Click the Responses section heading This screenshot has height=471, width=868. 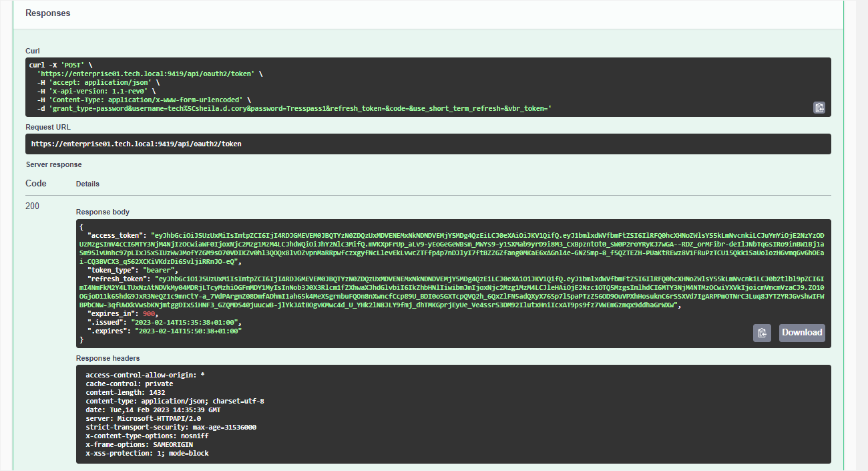pyautogui.click(x=47, y=13)
